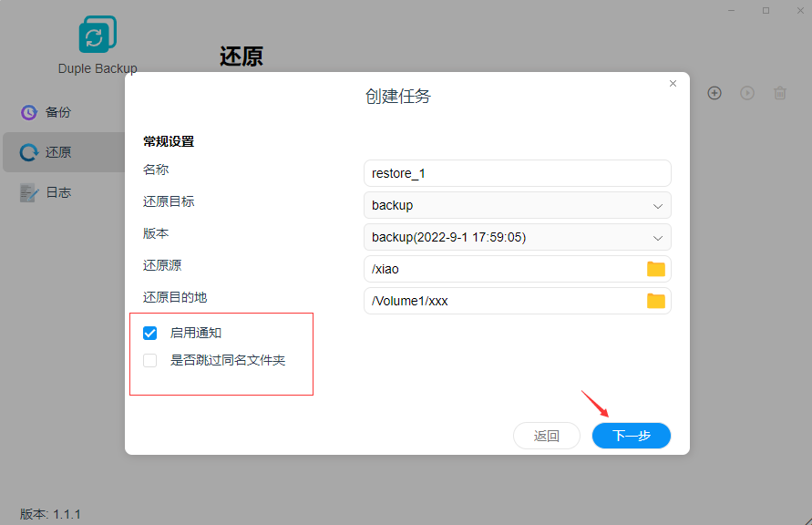The image size is (812, 525).
Task: Click the 日志 notepad icon in sidebar
Action: click(x=29, y=192)
